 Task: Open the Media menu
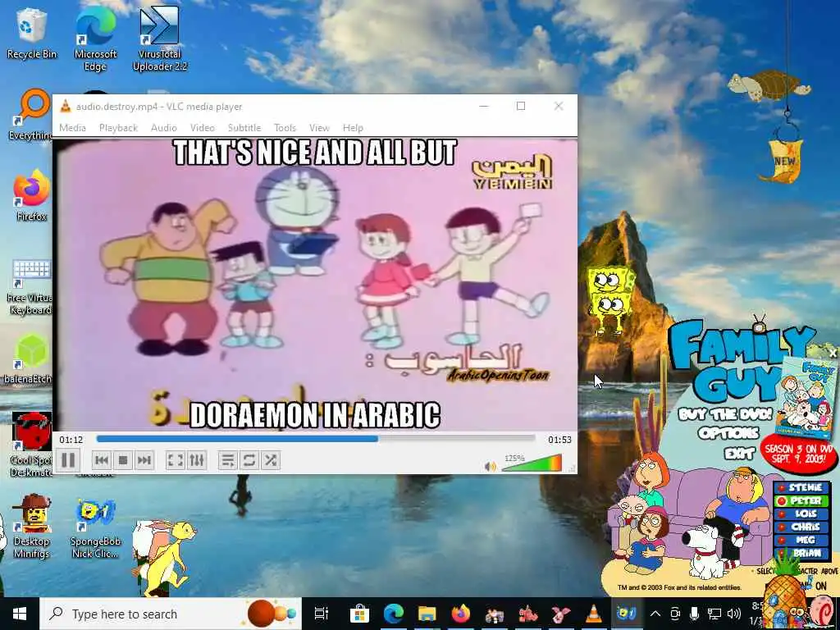72,127
